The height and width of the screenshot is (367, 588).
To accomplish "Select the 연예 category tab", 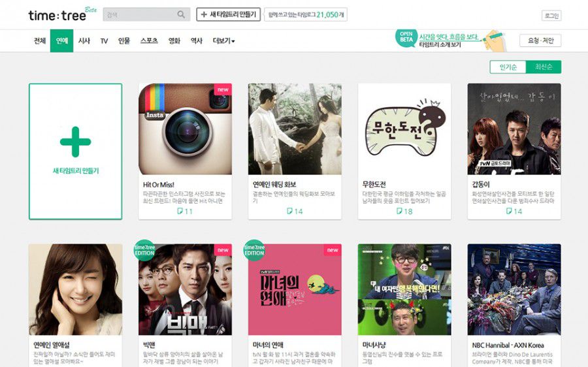I will click(x=61, y=40).
